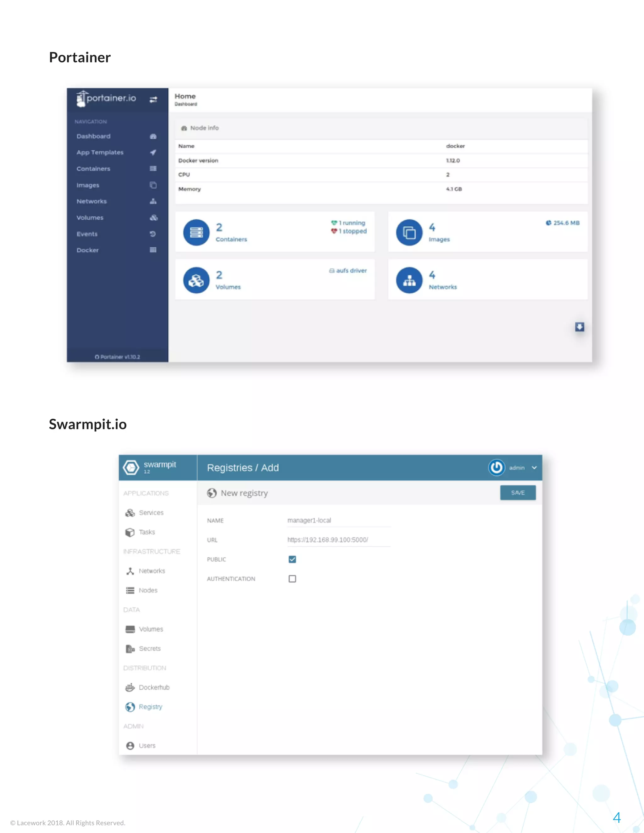This screenshot has height=833, width=644.
Task: Open Nodes under Infrastructure
Action: point(148,590)
